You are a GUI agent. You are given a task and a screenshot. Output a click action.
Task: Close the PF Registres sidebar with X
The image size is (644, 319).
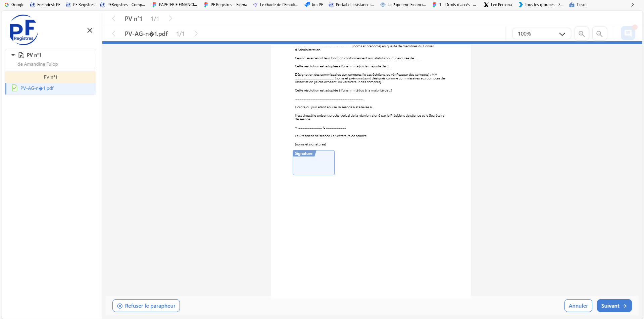(x=90, y=30)
